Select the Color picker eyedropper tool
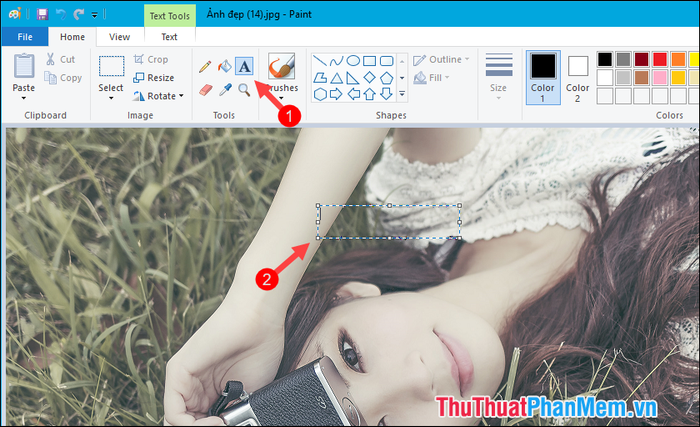This screenshot has height=427, width=700. tap(225, 90)
